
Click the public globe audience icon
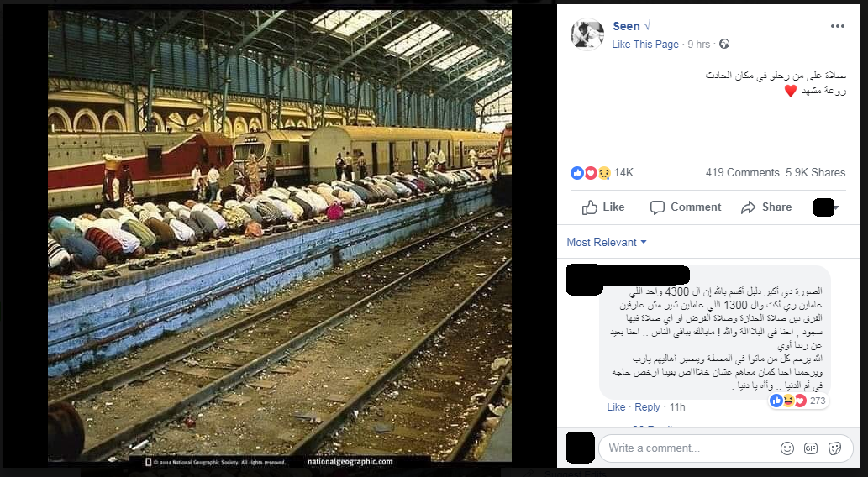pyautogui.click(x=724, y=45)
